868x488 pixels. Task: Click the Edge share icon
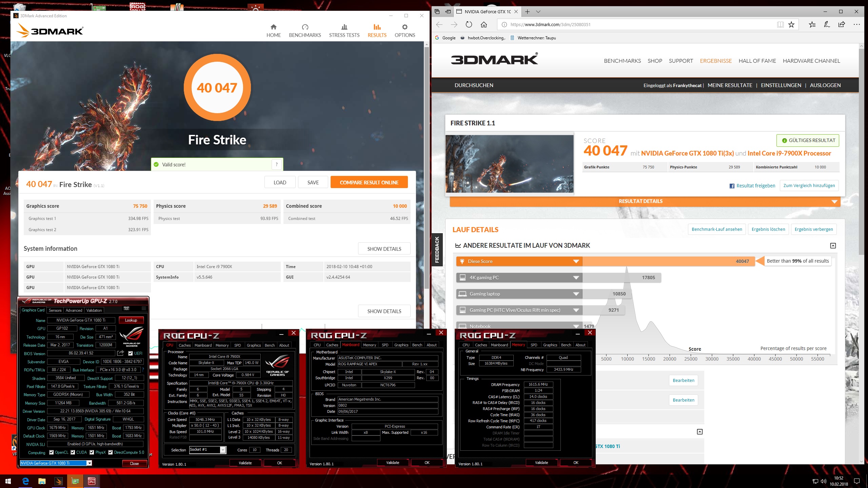coord(842,24)
